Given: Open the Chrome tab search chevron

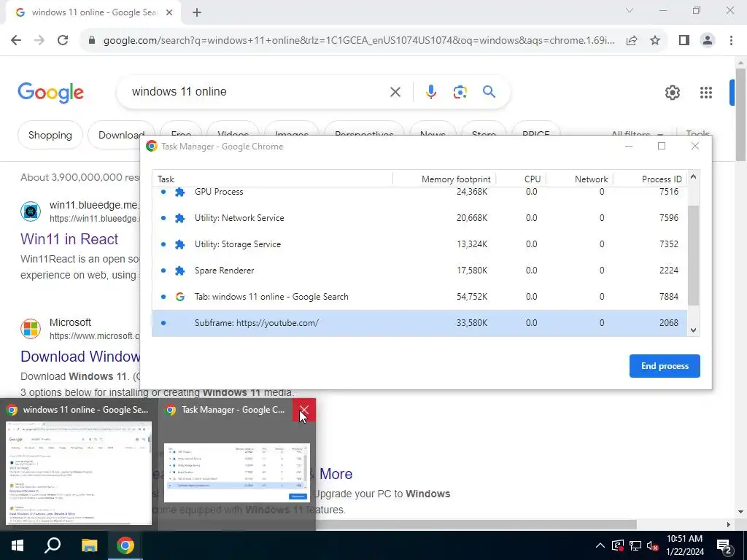Looking at the screenshot, I should pos(630,10).
